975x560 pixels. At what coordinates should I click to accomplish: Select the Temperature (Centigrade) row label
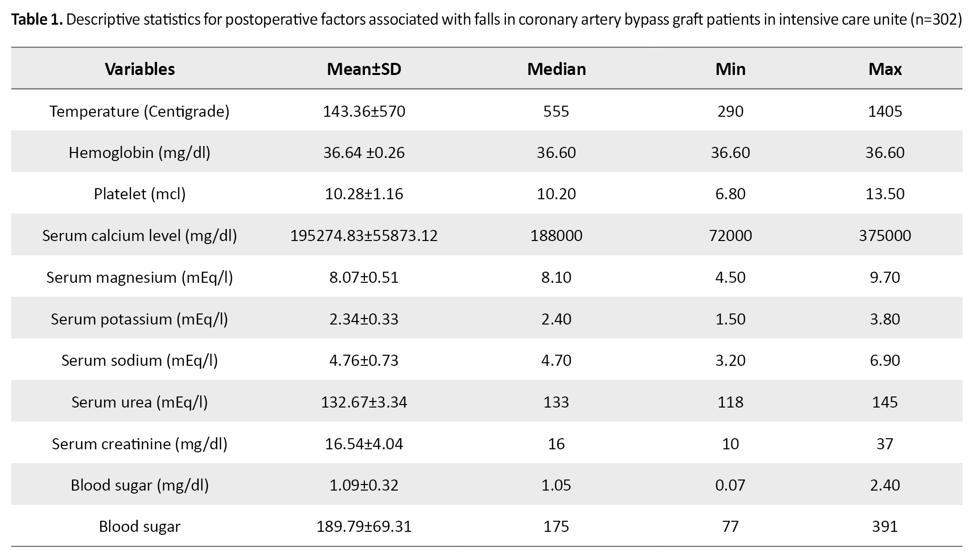coord(139,111)
